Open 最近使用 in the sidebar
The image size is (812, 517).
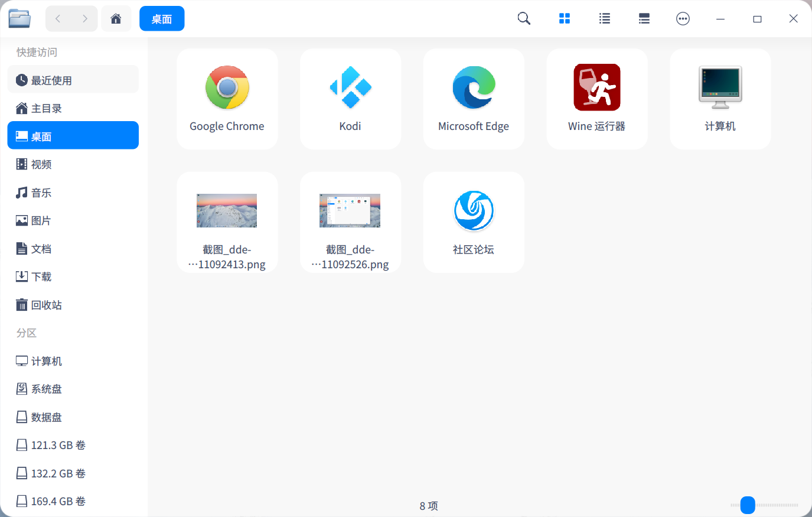(73, 80)
